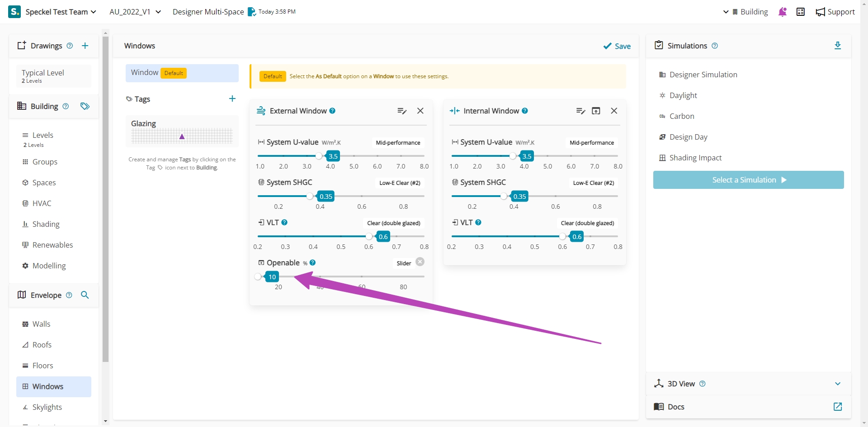
Task: Click the Save button
Action: 617,46
